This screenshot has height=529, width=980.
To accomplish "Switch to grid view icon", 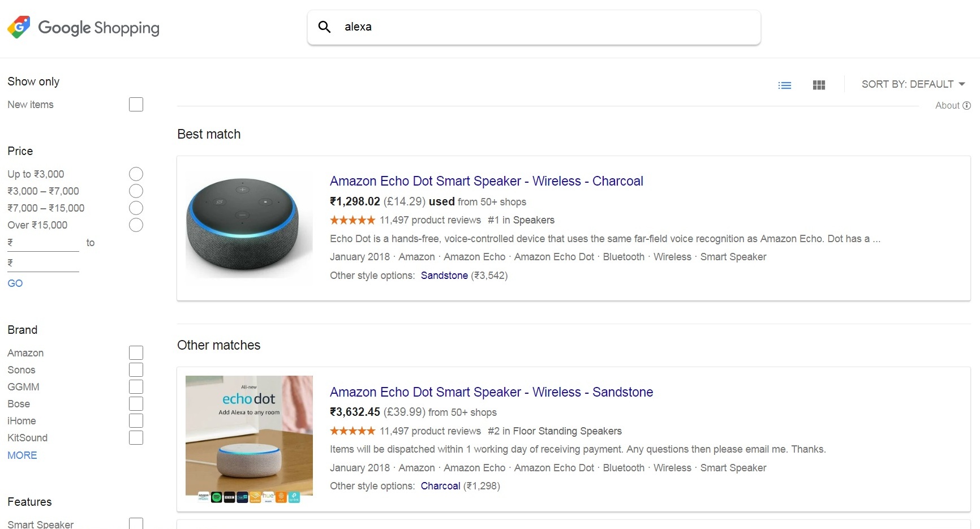I will point(819,85).
